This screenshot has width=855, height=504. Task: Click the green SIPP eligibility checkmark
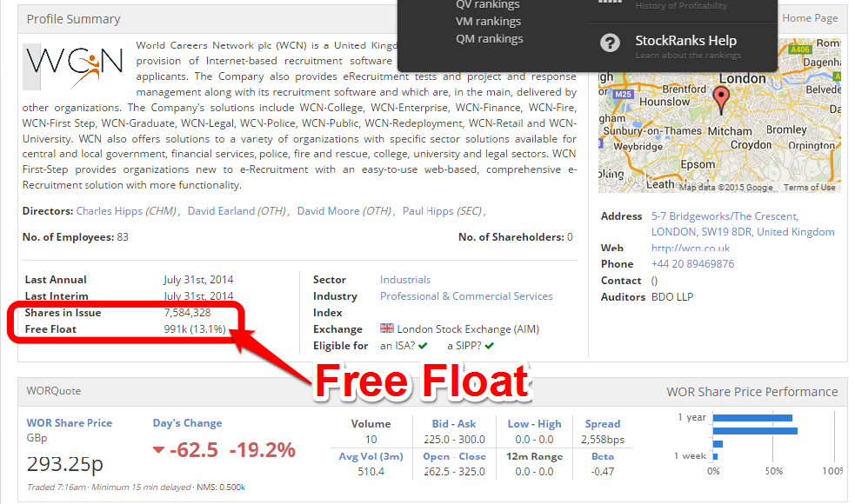(489, 346)
